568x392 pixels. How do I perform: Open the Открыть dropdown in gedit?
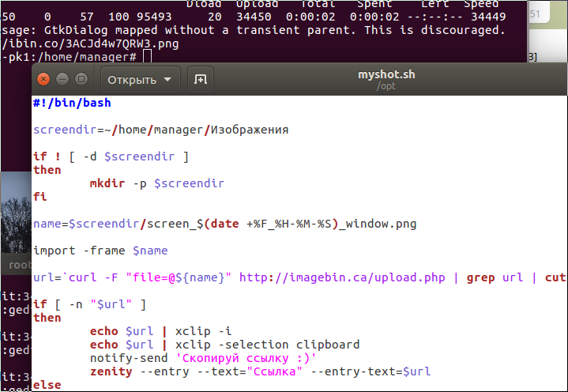[140, 79]
